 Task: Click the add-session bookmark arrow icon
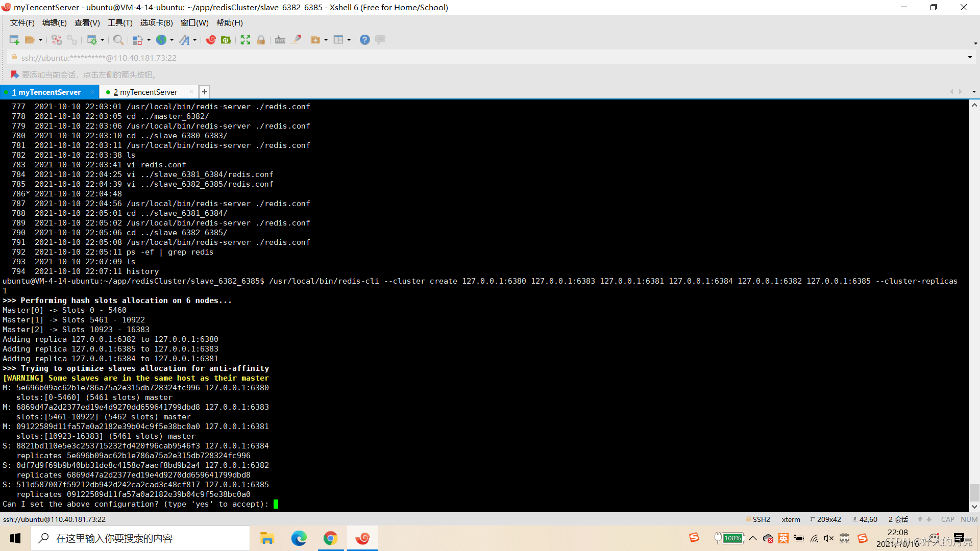point(15,75)
